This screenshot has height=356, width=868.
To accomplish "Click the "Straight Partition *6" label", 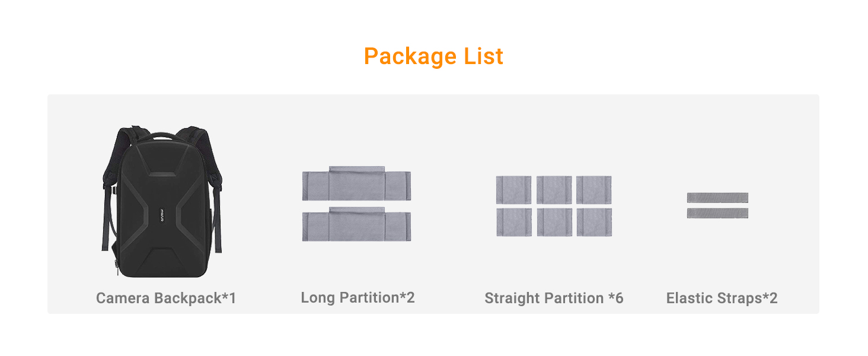I will tap(554, 298).
